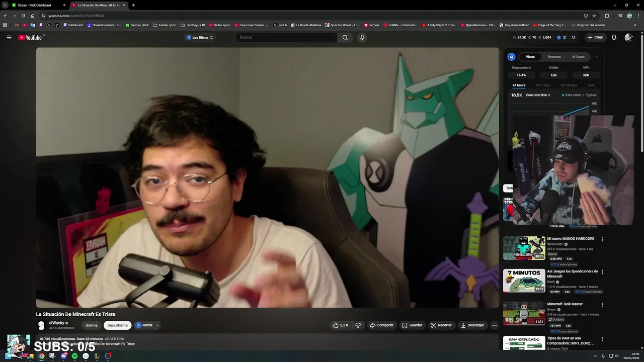
Task: Open the Spin the Wheel bookmark
Action: pos(343,25)
